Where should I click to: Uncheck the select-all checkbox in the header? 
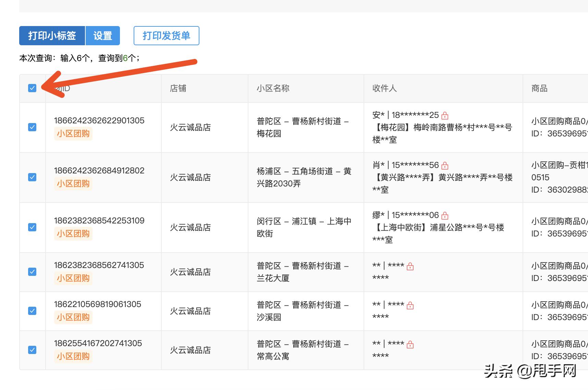(33, 88)
